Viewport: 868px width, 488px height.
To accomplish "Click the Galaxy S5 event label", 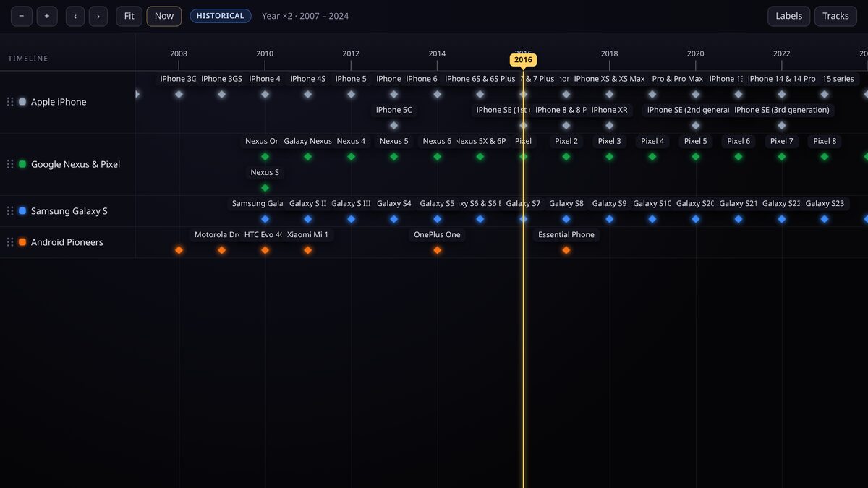I will point(437,203).
